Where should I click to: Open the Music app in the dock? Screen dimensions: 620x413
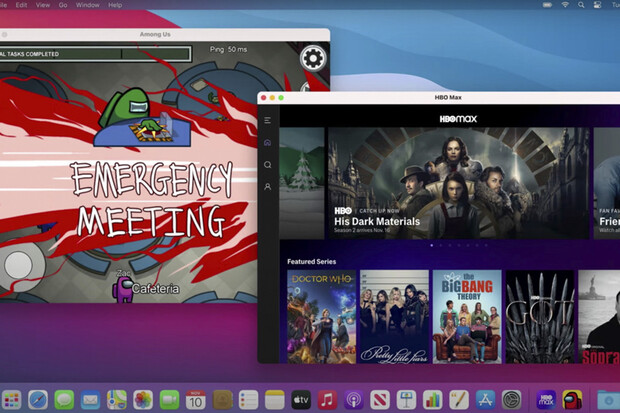click(327, 399)
